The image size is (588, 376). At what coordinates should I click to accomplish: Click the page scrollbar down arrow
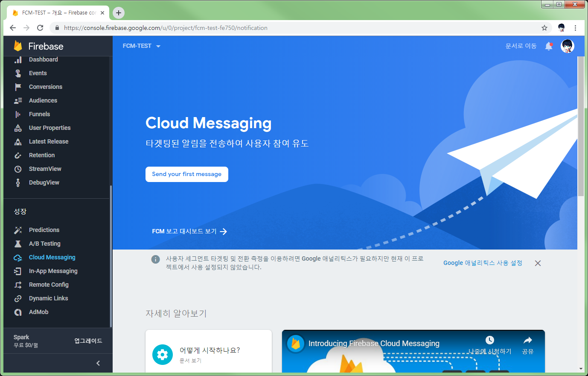point(581,369)
